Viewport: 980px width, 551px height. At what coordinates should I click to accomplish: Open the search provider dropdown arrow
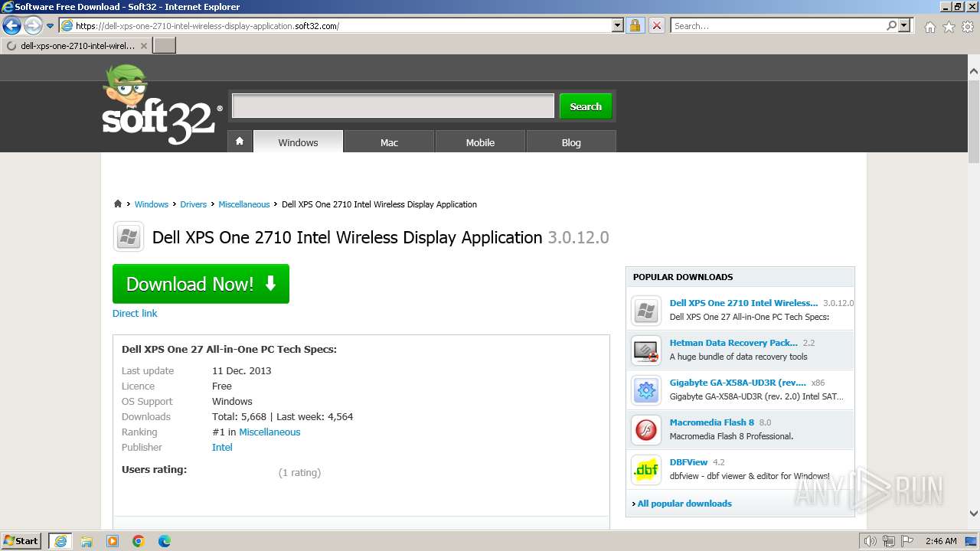click(904, 25)
